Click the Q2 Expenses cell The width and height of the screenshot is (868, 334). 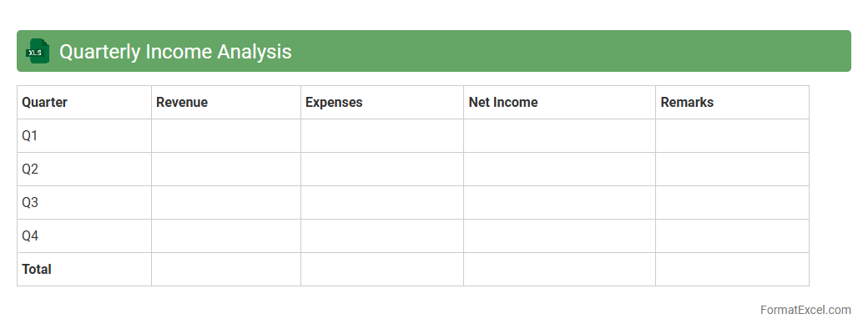click(382, 170)
